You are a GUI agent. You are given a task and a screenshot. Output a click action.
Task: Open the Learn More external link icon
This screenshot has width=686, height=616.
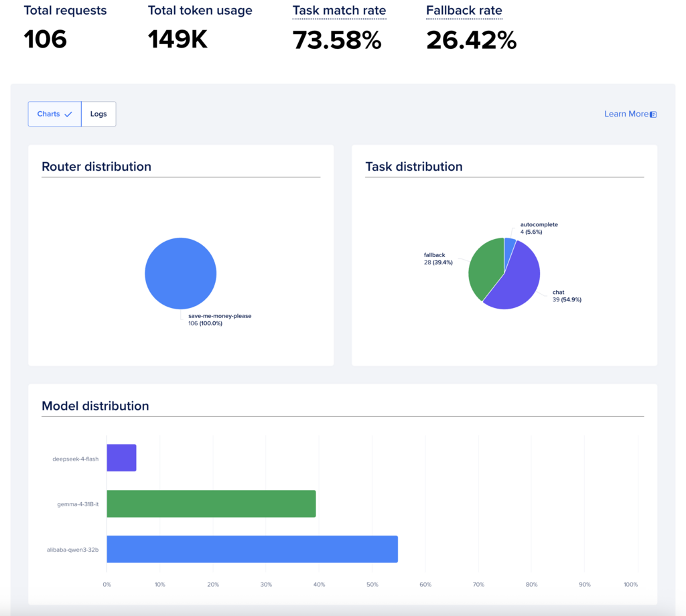pyautogui.click(x=653, y=114)
